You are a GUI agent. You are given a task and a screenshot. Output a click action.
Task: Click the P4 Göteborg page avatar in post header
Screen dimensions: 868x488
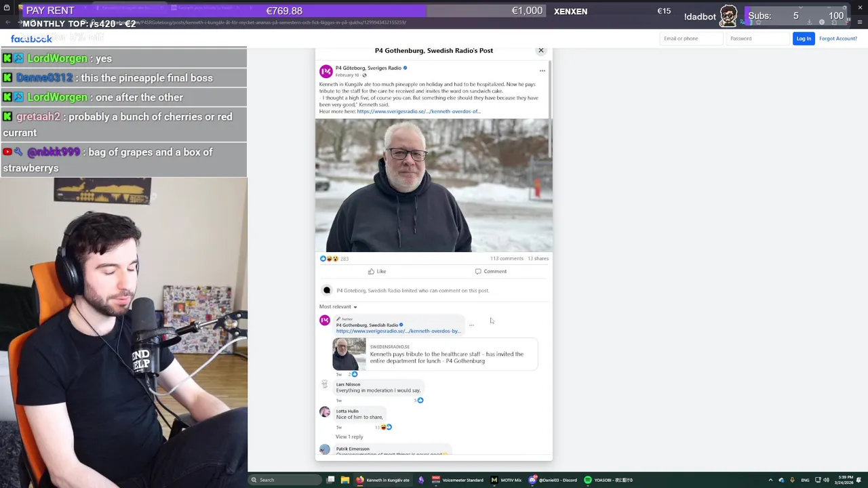click(x=326, y=71)
